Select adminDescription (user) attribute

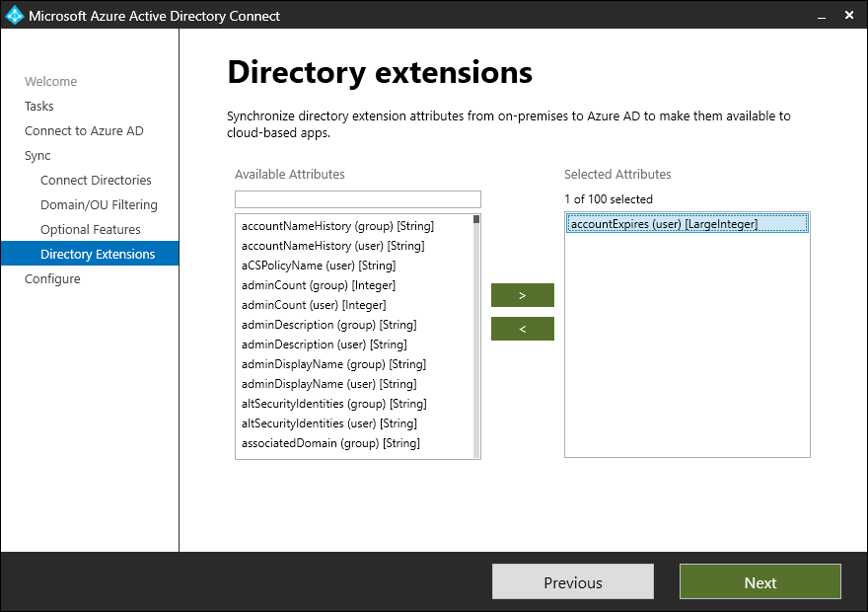316,344
